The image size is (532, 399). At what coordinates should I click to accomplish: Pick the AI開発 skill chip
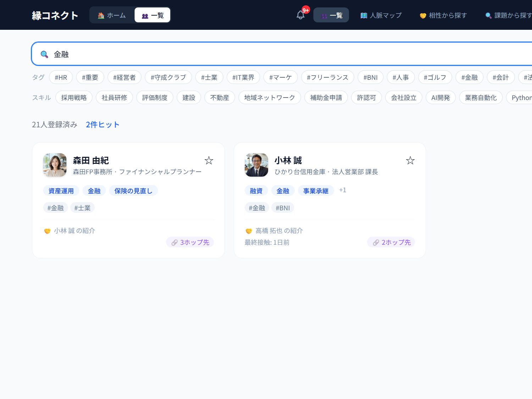pyautogui.click(x=441, y=98)
